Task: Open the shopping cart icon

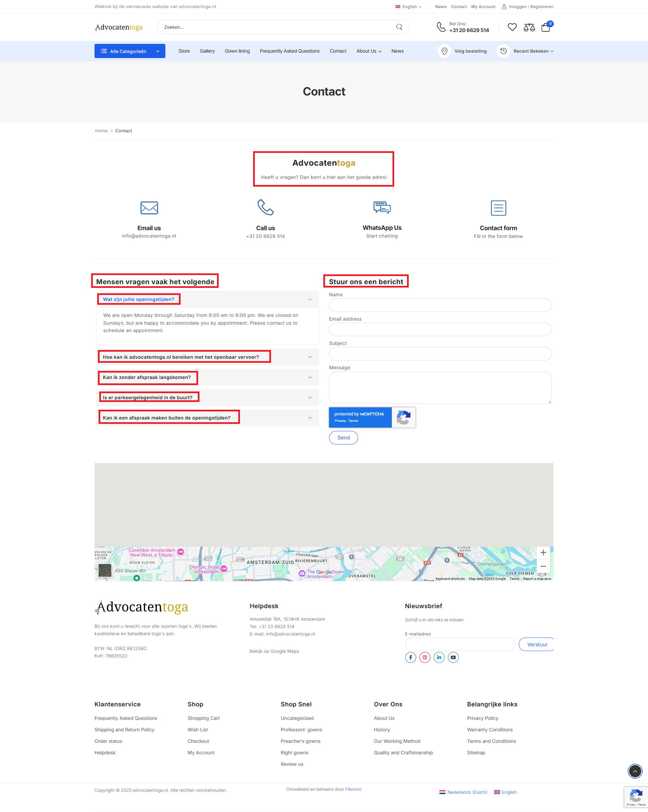Action: click(x=545, y=27)
